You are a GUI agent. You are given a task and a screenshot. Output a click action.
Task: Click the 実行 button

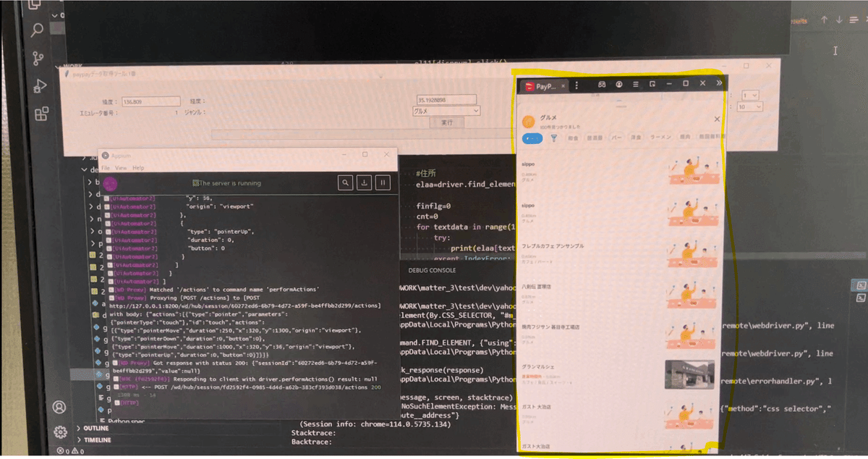pos(446,122)
